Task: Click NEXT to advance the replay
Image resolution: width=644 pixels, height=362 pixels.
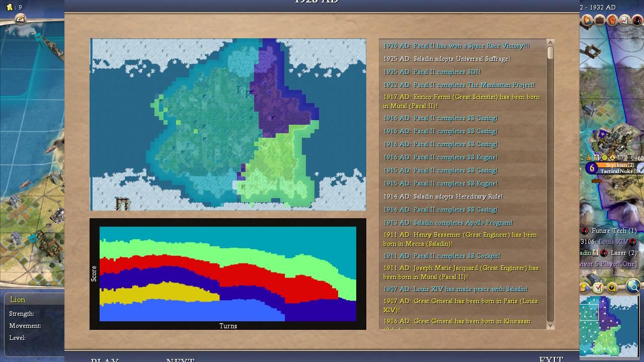Action: pos(180,360)
